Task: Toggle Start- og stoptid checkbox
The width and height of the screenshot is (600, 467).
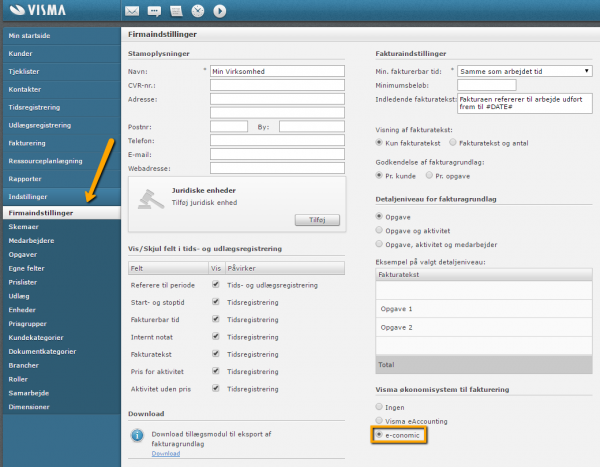Action: coord(216,302)
